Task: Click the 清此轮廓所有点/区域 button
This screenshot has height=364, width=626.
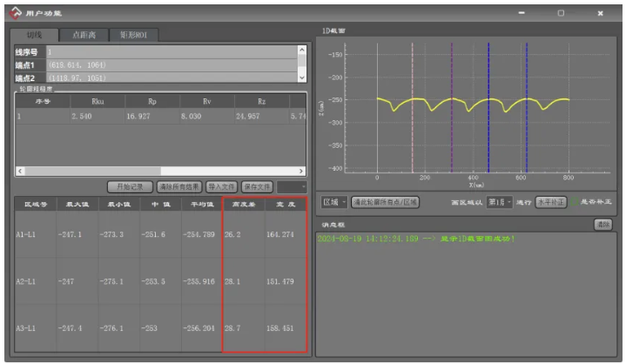Action: pyautogui.click(x=386, y=202)
